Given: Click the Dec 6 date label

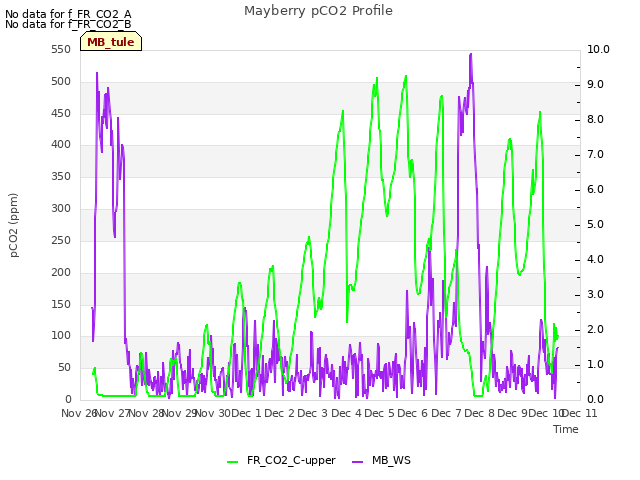Looking at the screenshot, I should tap(413, 413).
